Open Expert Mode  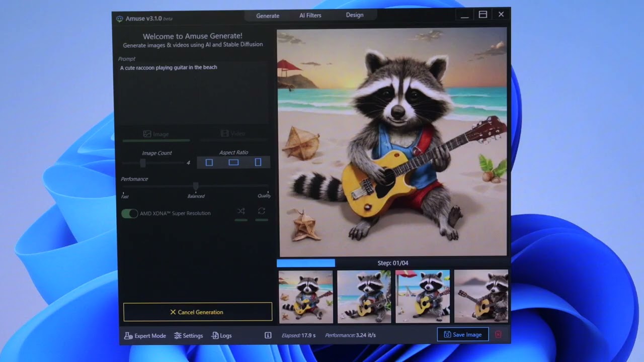click(145, 335)
